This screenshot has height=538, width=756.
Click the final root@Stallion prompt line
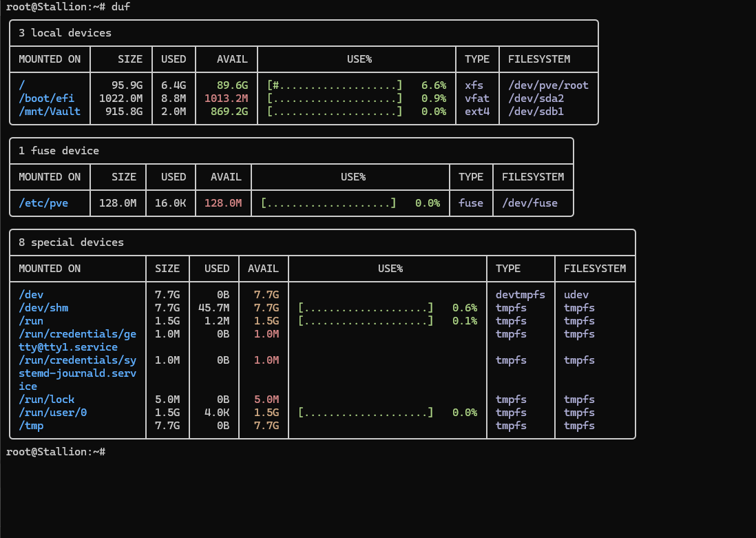[x=56, y=452]
